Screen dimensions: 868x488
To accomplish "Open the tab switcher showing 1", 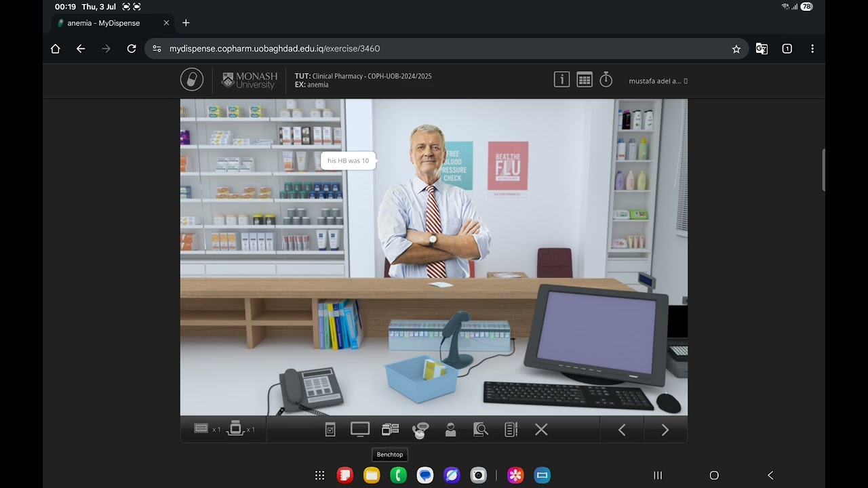I will point(787,49).
